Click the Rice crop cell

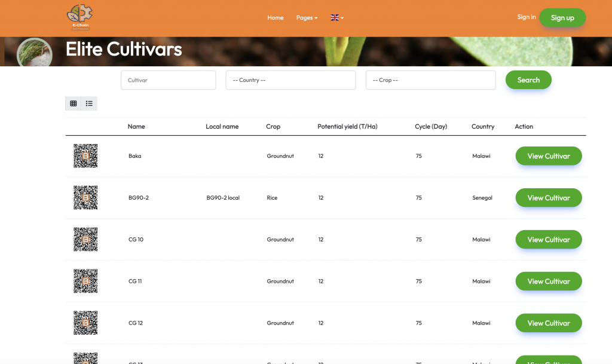(272, 198)
